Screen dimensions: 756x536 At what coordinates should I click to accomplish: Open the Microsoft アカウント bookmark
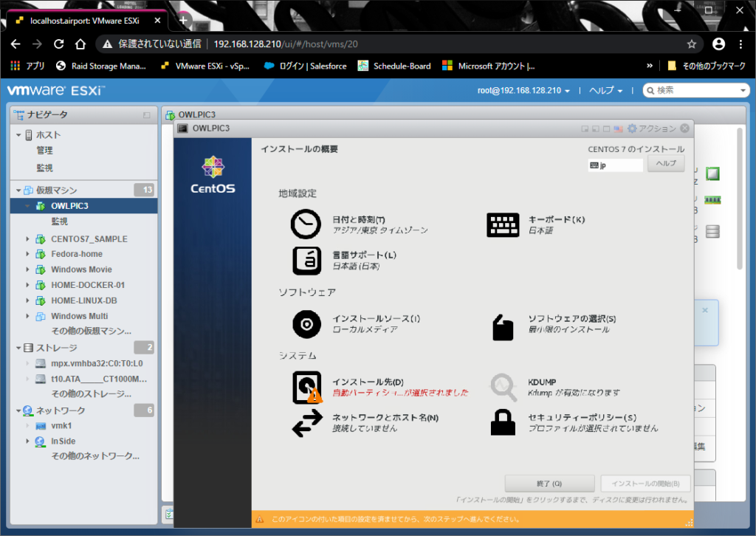coord(489,66)
